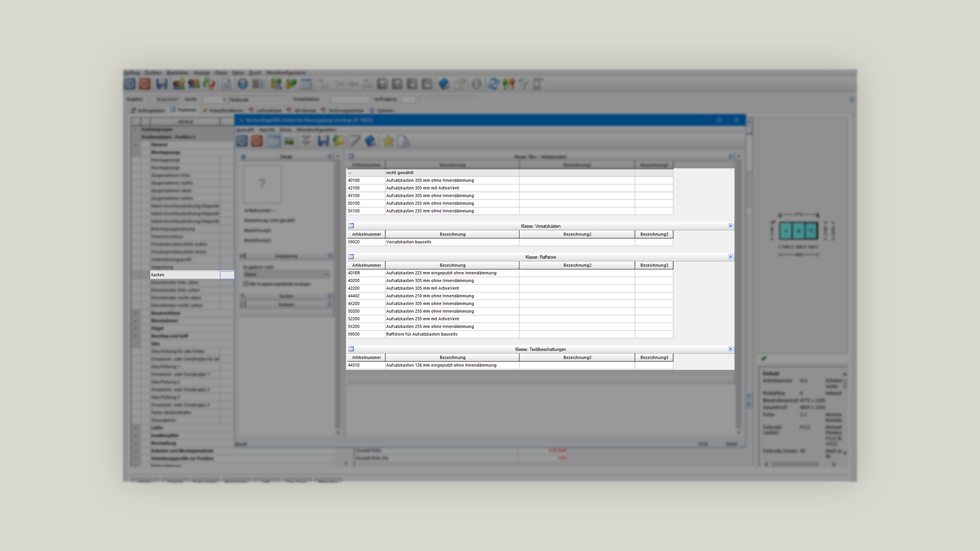Image resolution: width=980 pixels, height=551 pixels.
Task: Open the group-by dropdown in the Gruppierung panel
Action: [x=286, y=274]
